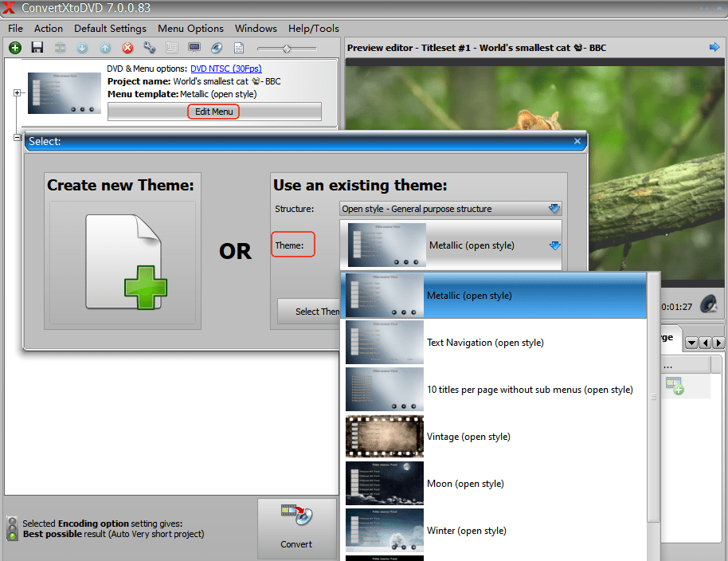Click the red remove item icon

(127, 49)
